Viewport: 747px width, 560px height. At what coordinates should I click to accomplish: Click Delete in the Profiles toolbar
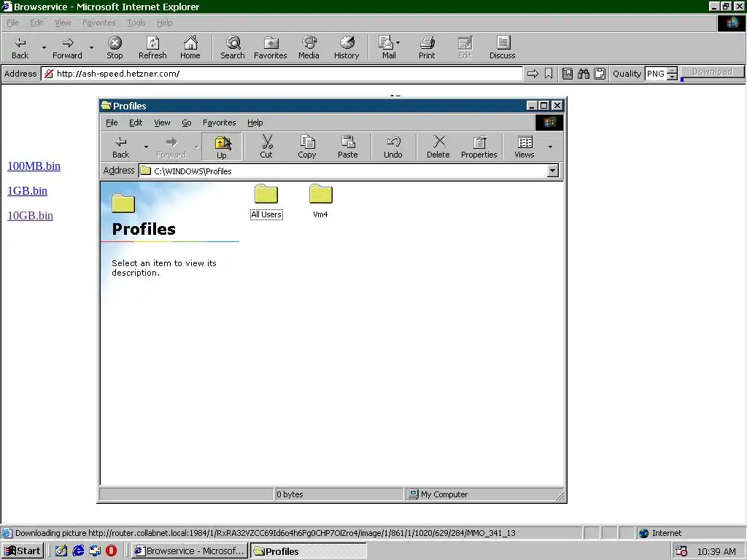click(x=438, y=147)
